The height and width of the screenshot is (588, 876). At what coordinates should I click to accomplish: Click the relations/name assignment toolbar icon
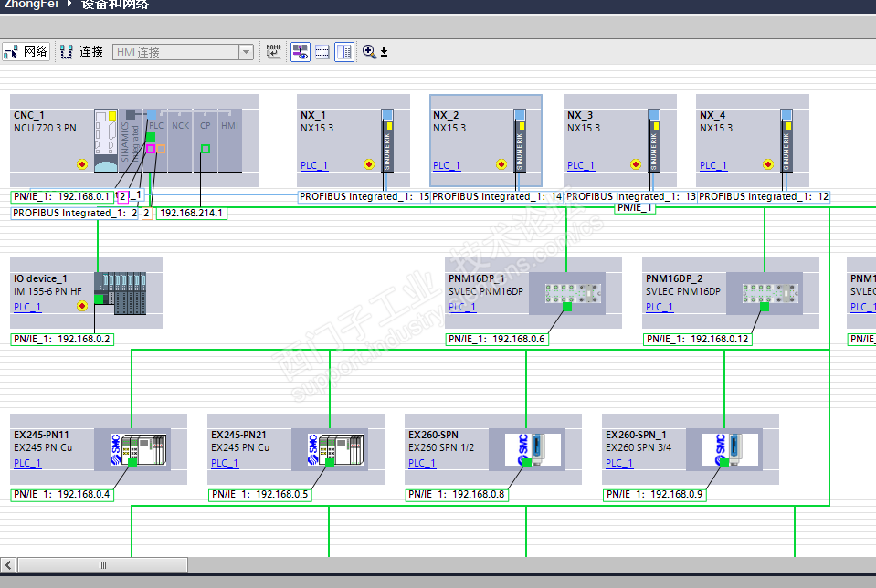274,52
